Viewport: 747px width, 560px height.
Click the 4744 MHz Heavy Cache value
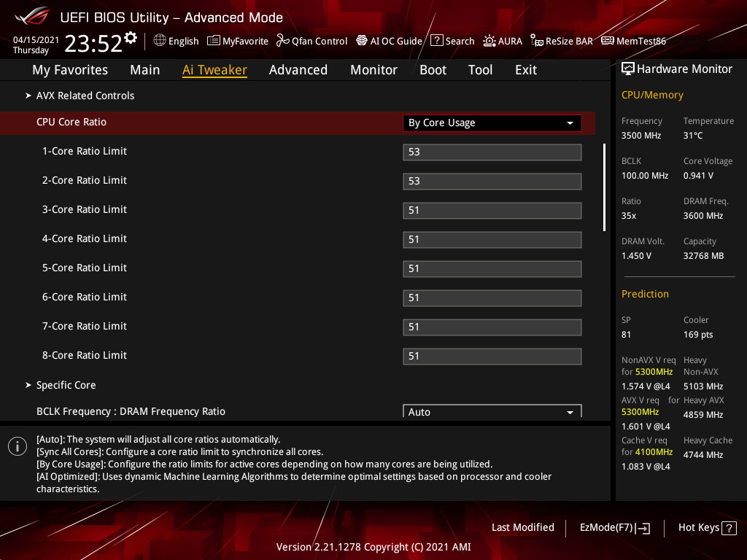coord(703,455)
